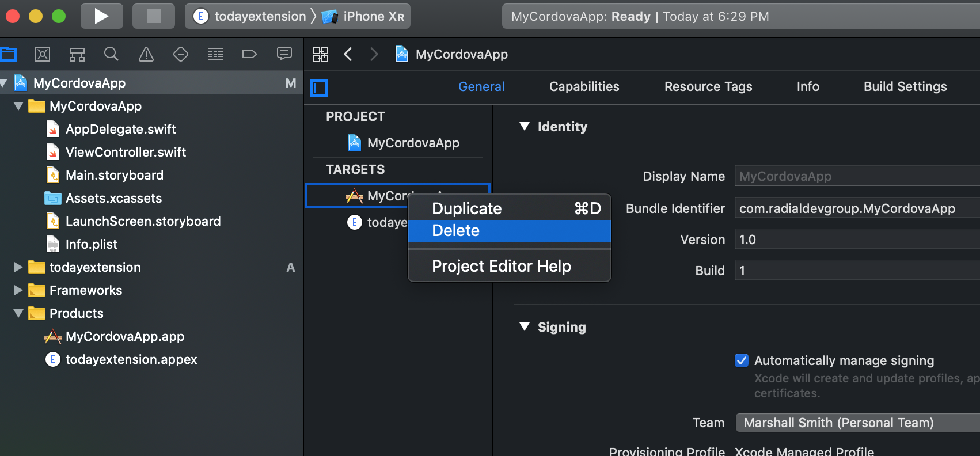Show the Issue navigator warning icon

coord(146,54)
